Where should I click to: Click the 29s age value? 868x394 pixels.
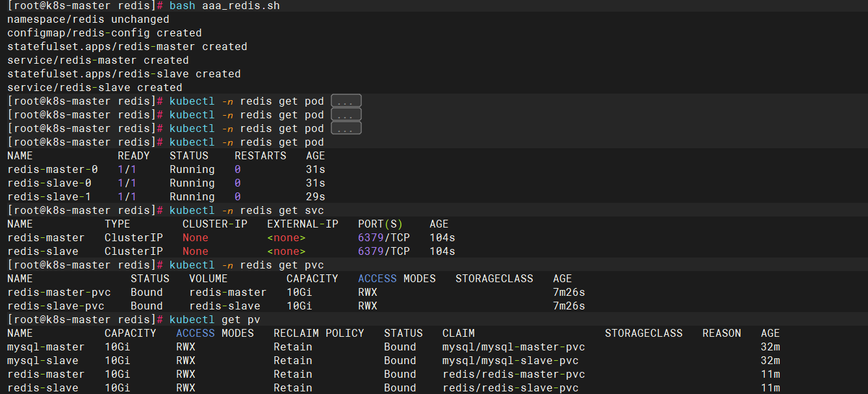(x=316, y=196)
